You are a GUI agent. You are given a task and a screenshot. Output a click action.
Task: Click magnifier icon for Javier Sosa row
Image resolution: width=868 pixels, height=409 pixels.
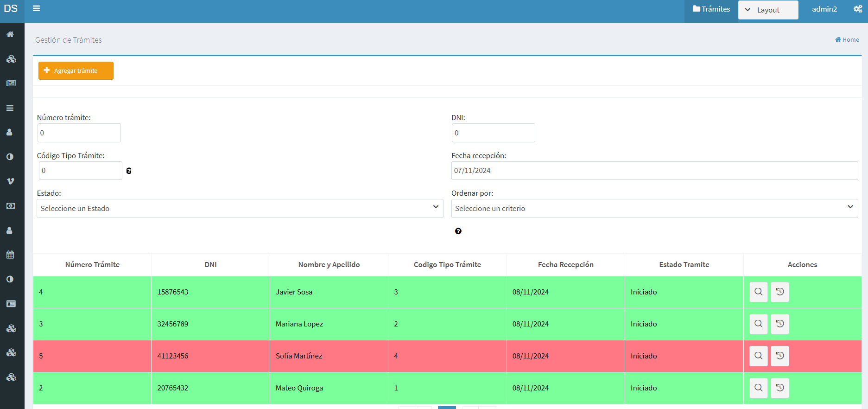pyautogui.click(x=758, y=292)
